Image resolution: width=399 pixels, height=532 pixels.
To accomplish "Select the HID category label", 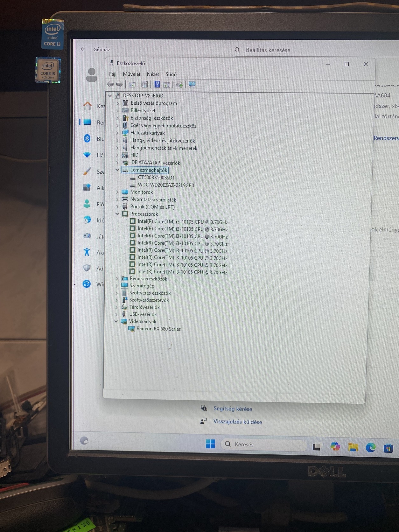I will (134, 155).
